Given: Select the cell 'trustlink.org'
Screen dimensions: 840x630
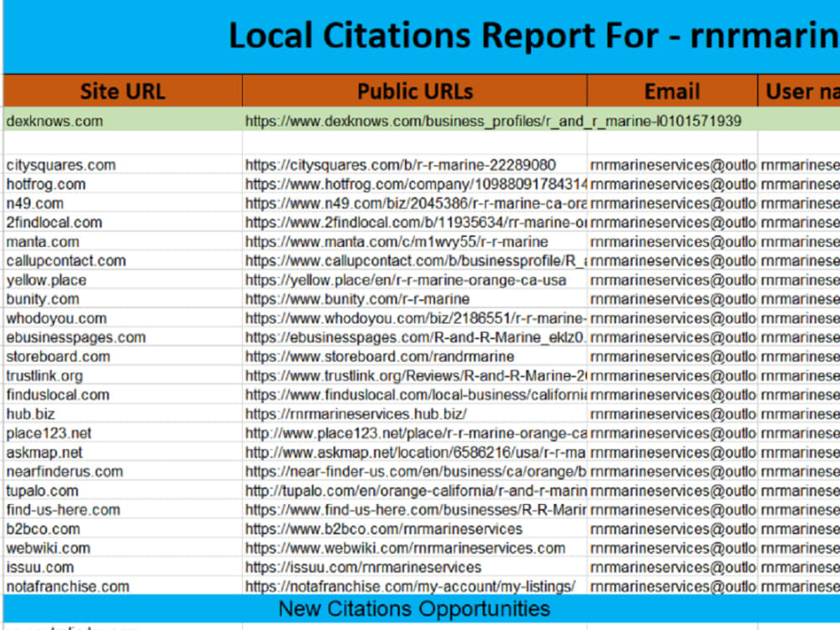Looking at the screenshot, I should 123,375.
